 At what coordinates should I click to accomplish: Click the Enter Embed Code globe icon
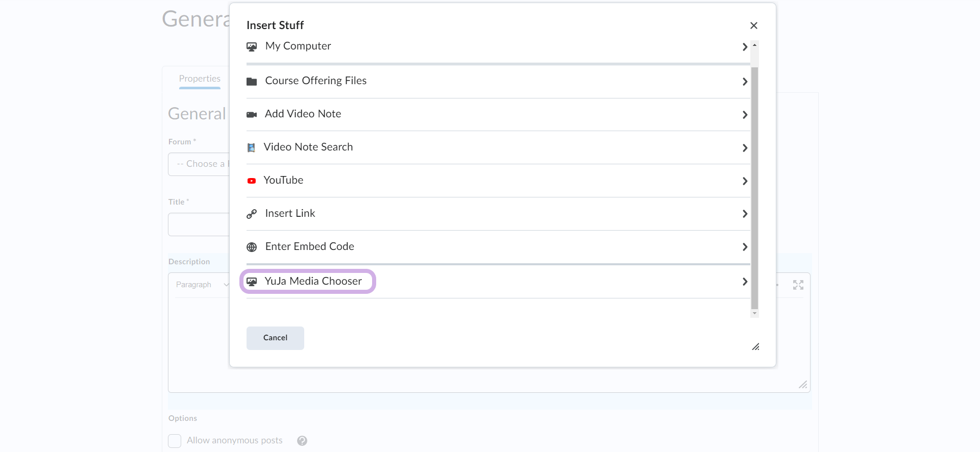click(x=252, y=247)
